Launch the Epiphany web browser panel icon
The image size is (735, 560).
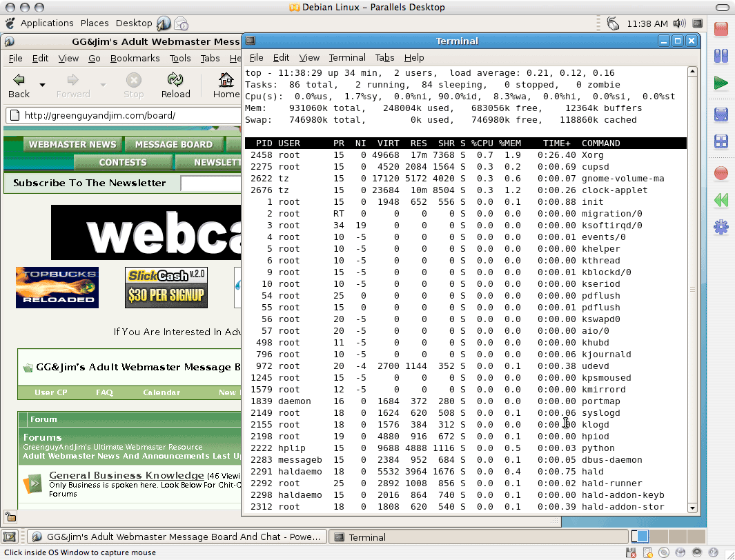coord(164,23)
